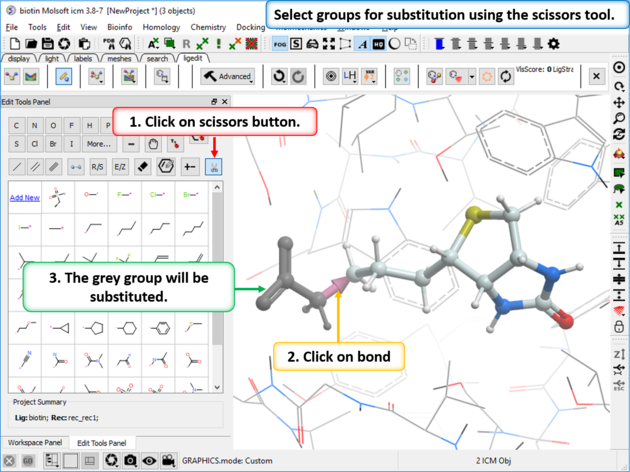Toggle the eye visibility icon in status bar
The width and height of the screenshot is (630, 472).
(149, 461)
